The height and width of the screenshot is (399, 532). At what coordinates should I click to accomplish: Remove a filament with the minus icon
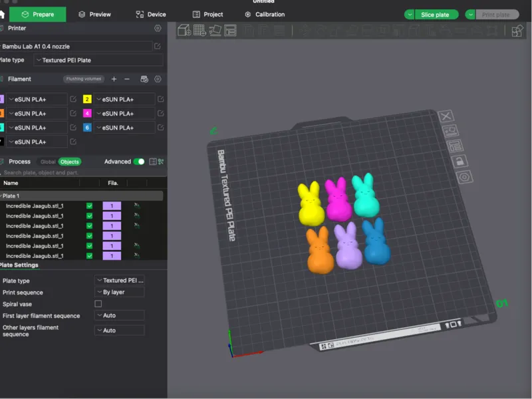[127, 79]
